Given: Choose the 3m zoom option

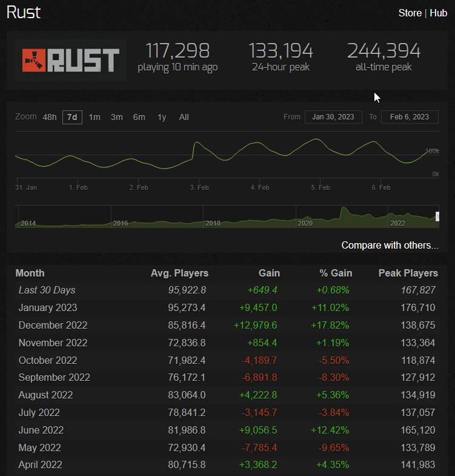Looking at the screenshot, I should 117,117.
